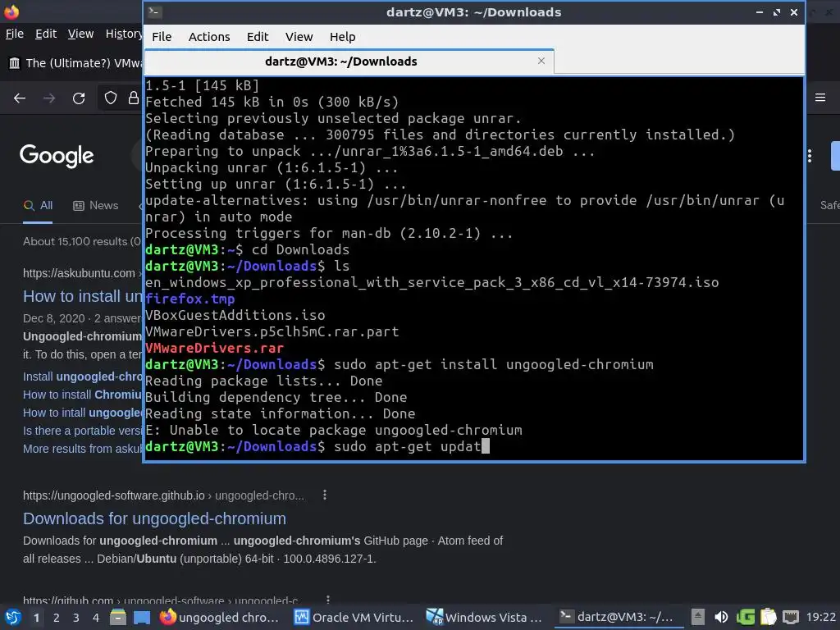This screenshot has height=630, width=840.
Task: Click the firefox.tmp entry in terminal
Action: [x=189, y=299]
